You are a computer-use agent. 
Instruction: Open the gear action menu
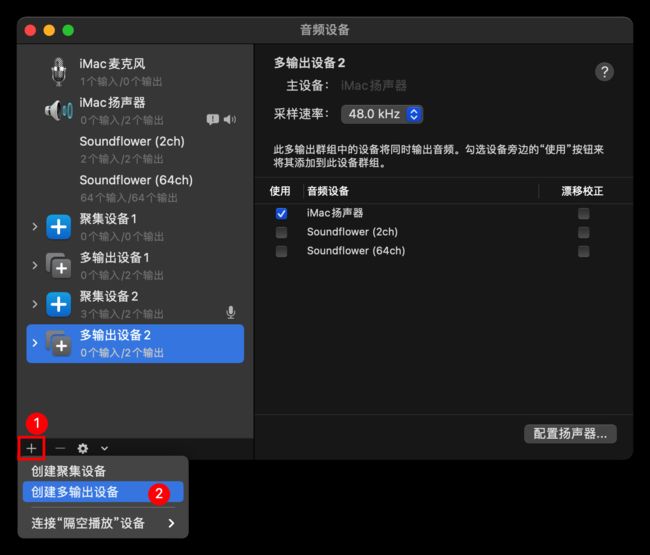coord(83,448)
